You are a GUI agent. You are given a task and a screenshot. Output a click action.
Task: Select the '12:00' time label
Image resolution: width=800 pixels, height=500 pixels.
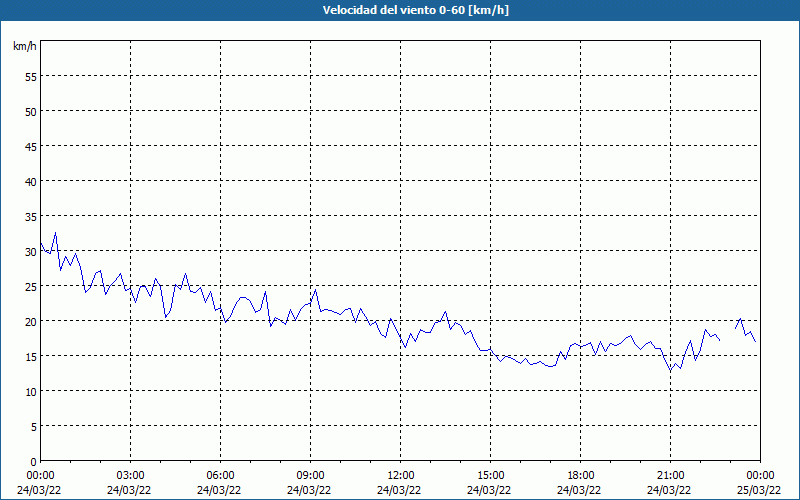tap(400, 476)
